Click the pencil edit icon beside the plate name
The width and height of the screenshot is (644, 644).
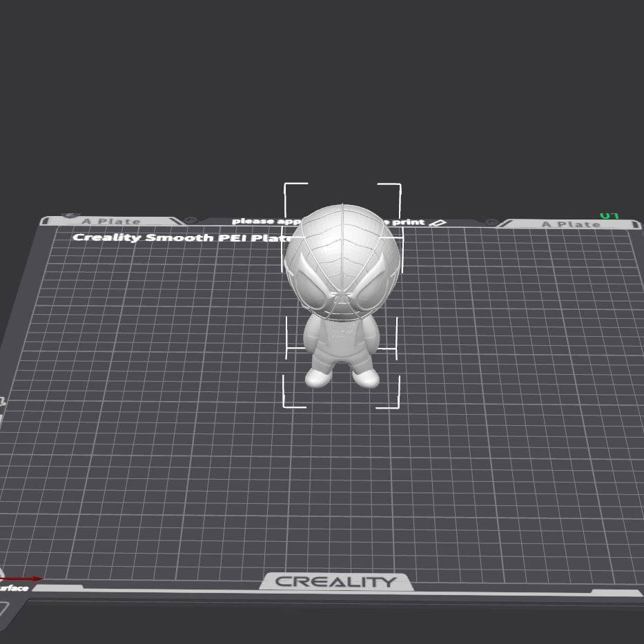pyautogui.click(x=438, y=223)
